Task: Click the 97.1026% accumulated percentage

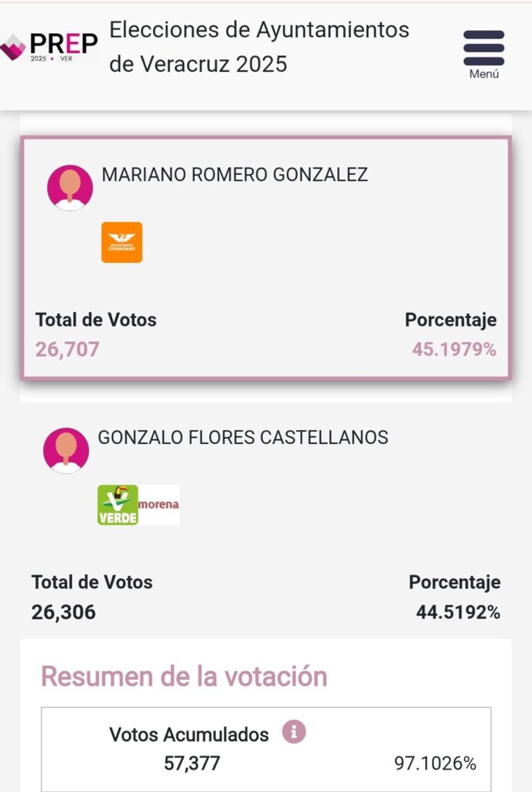Action: 435,763
